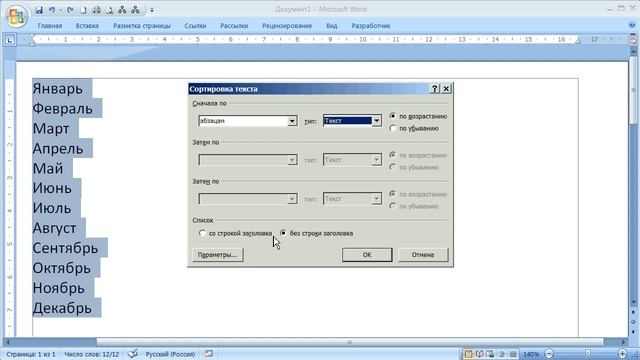Screen dimensions: 640x360
Task: Choose со строкой заголовка option
Action: [x=235, y=233]
